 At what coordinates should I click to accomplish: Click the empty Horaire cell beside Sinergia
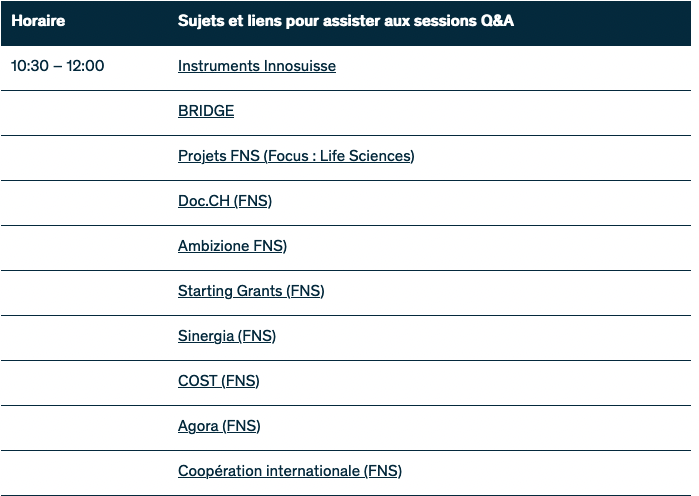[x=85, y=336]
